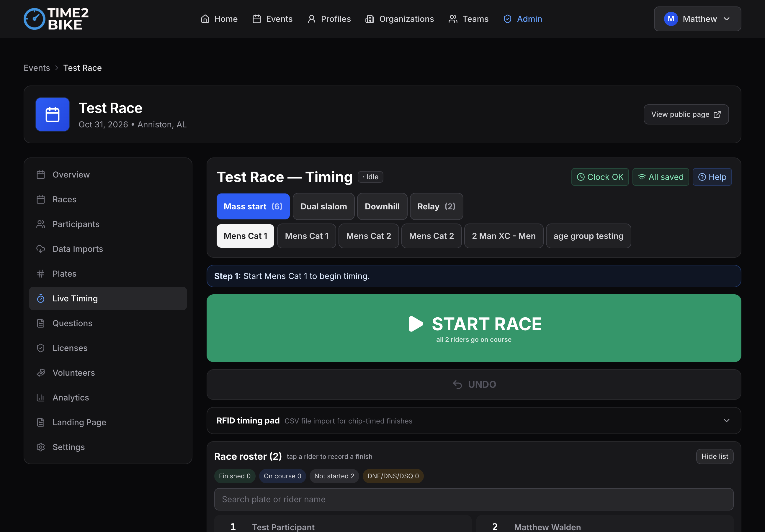Filter roster by On course 0
Screen dimensions: 765x532
[x=282, y=476]
